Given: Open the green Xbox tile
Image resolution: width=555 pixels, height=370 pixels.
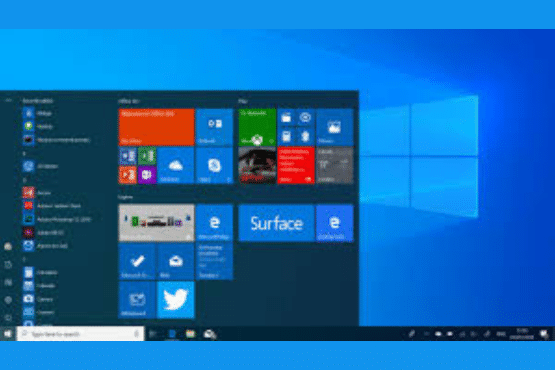Looking at the screenshot, I should coord(257,127).
